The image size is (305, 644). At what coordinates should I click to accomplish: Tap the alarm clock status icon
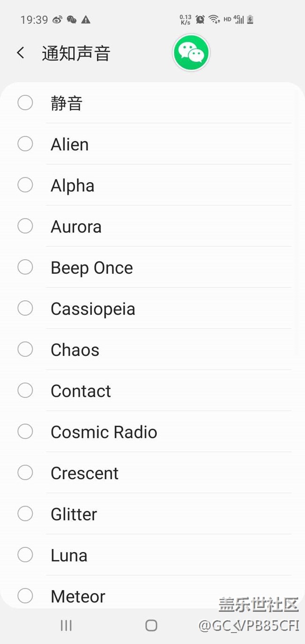[200, 19]
